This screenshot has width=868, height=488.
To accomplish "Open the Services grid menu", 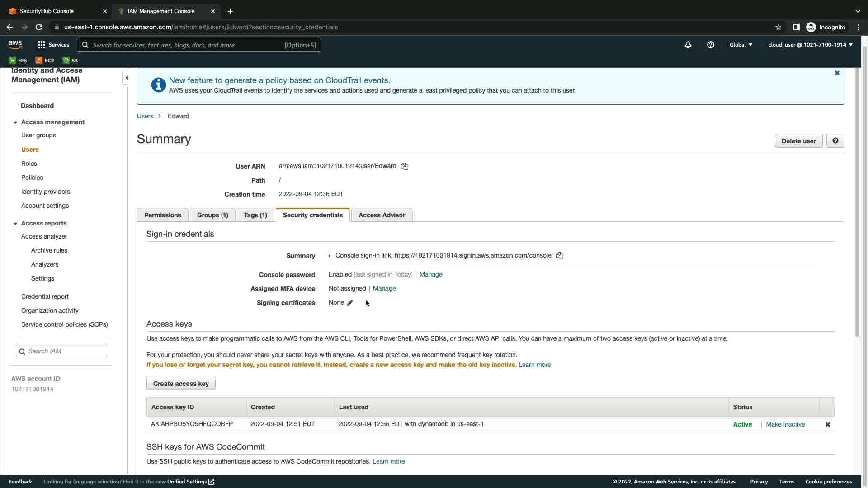I will coord(53,45).
